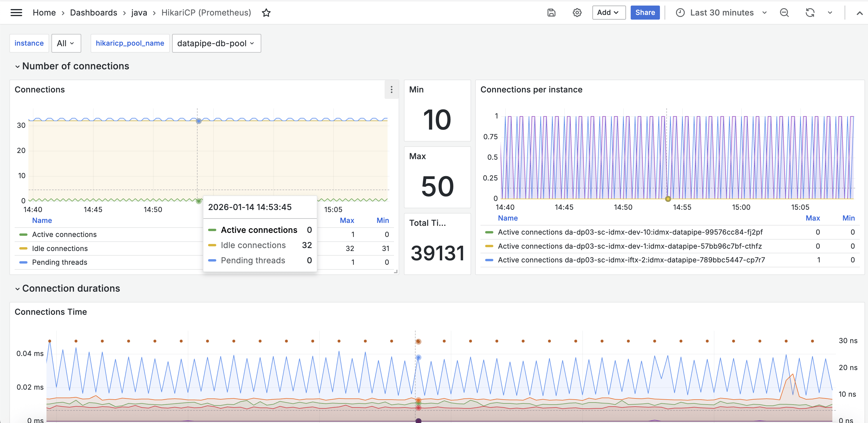The image size is (868, 423).
Task: Toggle series da-dp03-sc-idmx-dev-10 in legend
Action: click(x=630, y=232)
